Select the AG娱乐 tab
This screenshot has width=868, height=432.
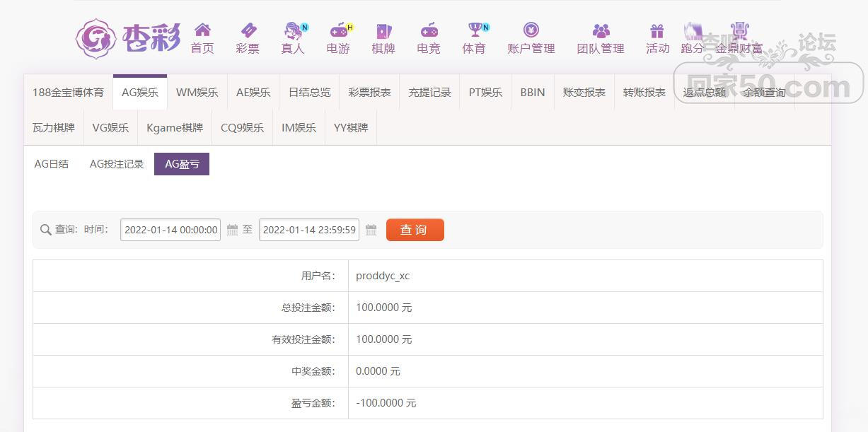[x=139, y=92]
